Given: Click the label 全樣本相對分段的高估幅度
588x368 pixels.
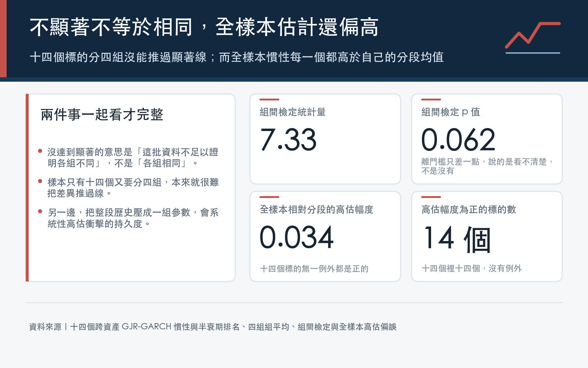Looking at the screenshot, I should (316, 209).
